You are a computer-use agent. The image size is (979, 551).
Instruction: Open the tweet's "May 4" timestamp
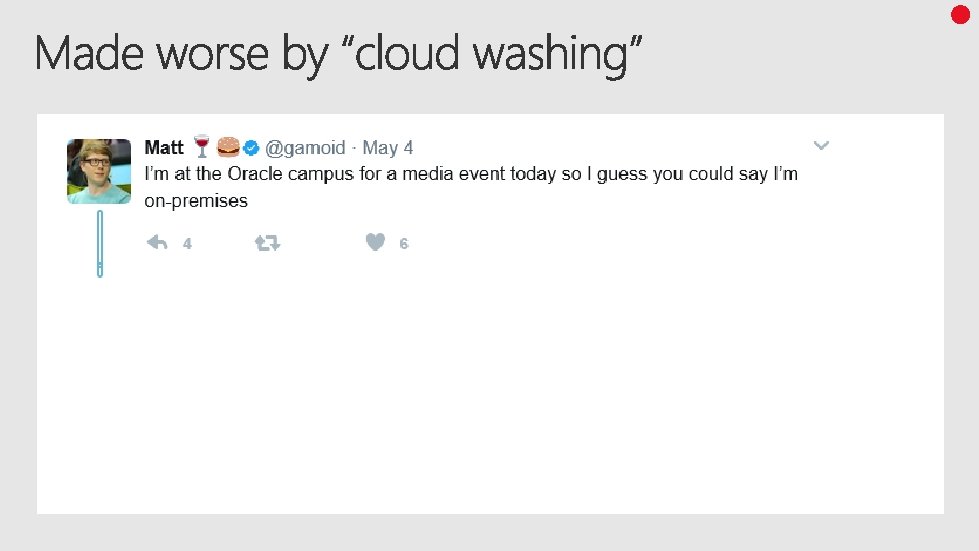(x=388, y=148)
